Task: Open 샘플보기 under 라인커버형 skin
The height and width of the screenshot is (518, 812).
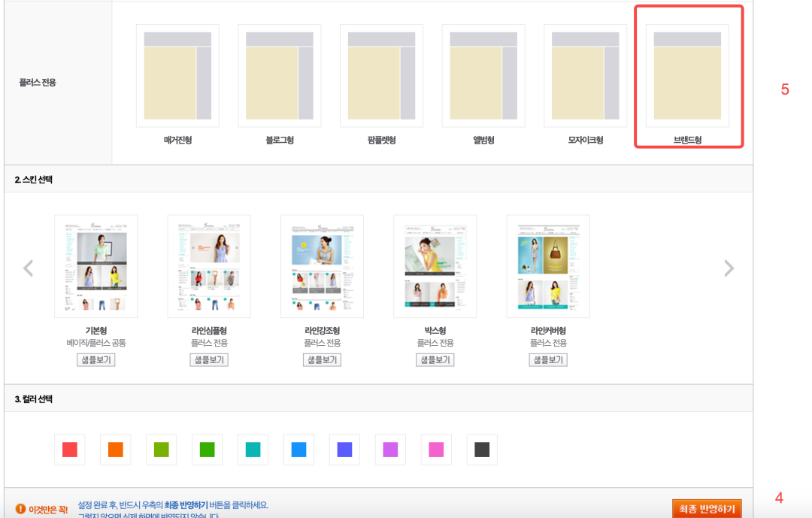Action: click(548, 359)
